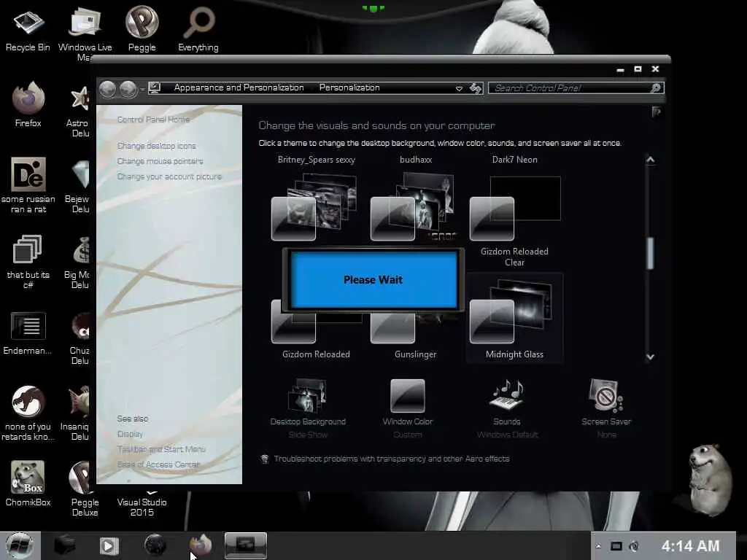Image resolution: width=747 pixels, height=560 pixels.
Task: Click the refresh button beside the address bar
Action: point(476,88)
